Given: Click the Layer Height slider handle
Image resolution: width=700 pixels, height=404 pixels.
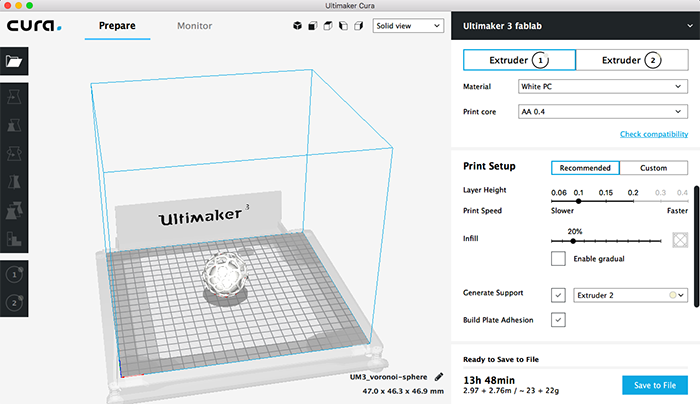Looking at the screenshot, I should pos(579,201).
